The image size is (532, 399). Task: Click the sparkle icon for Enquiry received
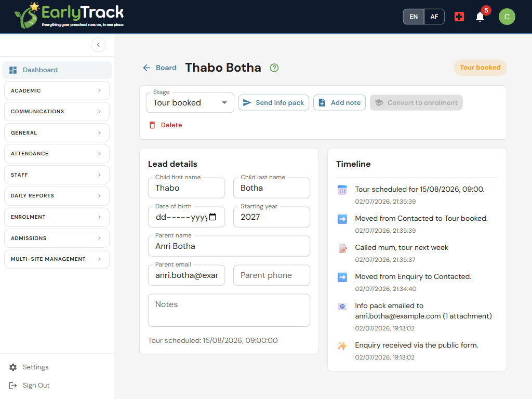(x=342, y=345)
